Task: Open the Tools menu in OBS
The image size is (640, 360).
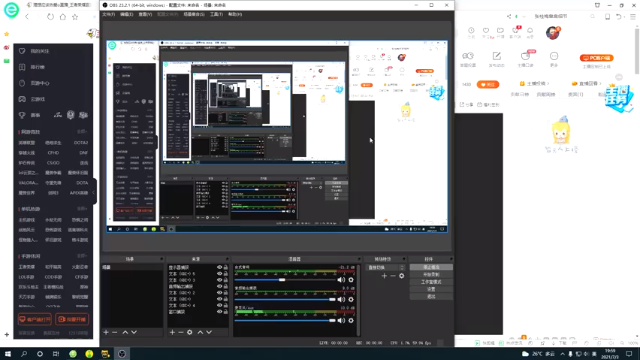Action: [x=216, y=14]
